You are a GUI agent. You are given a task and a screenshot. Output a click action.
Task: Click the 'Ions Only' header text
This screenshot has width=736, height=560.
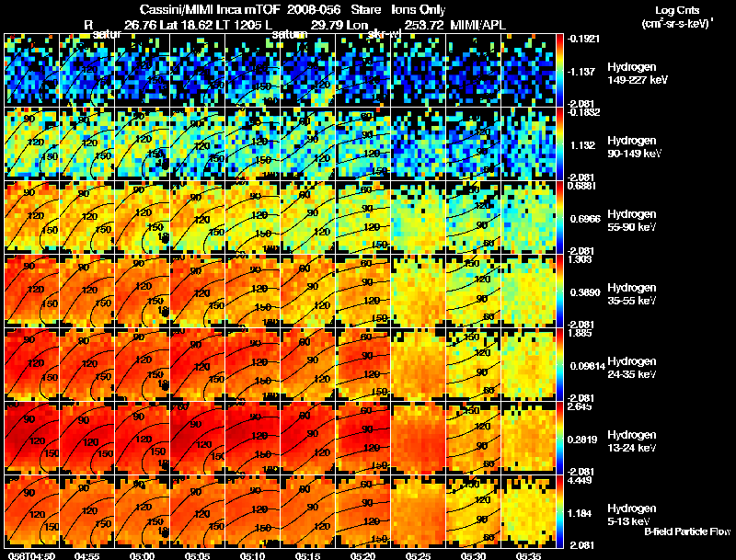(x=419, y=9)
